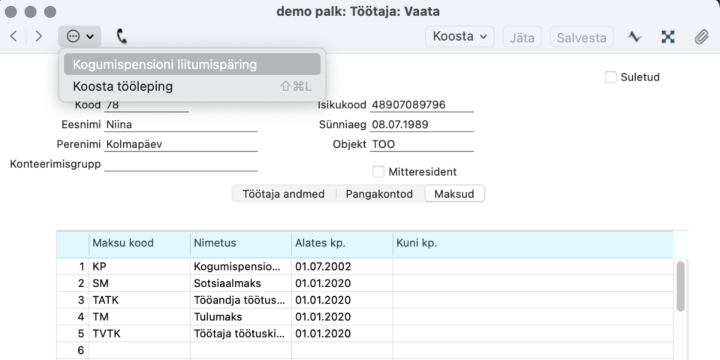Choose Koosta tööleping from the menu
Image resolution: width=720 pixels, height=360 pixels.
192,86
